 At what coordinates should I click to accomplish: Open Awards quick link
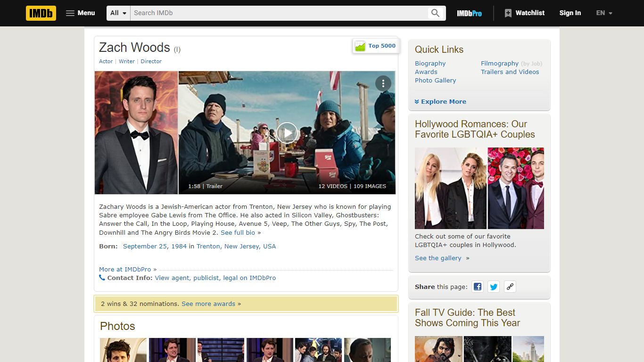click(x=426, y=72)
